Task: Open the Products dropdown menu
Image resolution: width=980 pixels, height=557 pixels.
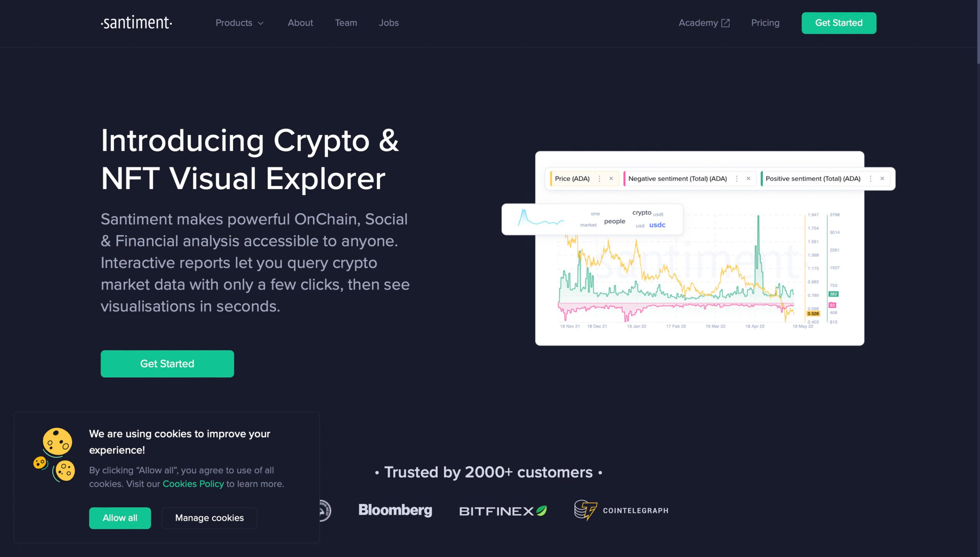Action: coord(239,23)
